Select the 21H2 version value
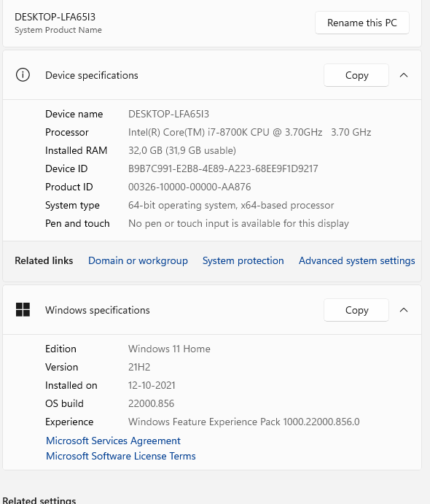430x504 pixels. [139, 367]
